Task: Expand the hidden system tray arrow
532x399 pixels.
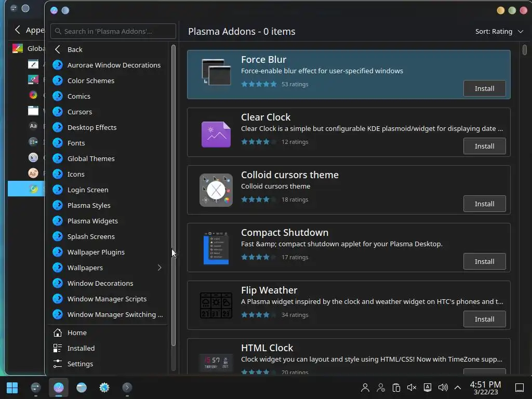Action: [x=457, y=388]
